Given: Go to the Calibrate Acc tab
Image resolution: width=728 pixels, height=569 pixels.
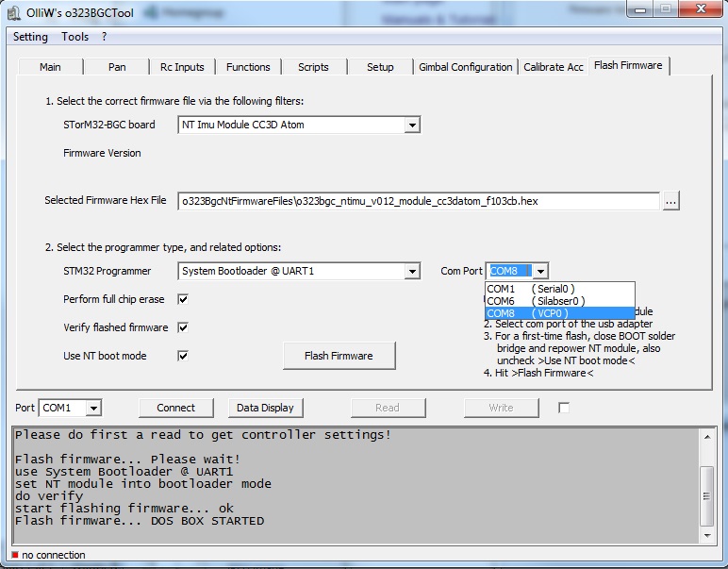Looking at the screenshot, I should (x=554, y=67).
